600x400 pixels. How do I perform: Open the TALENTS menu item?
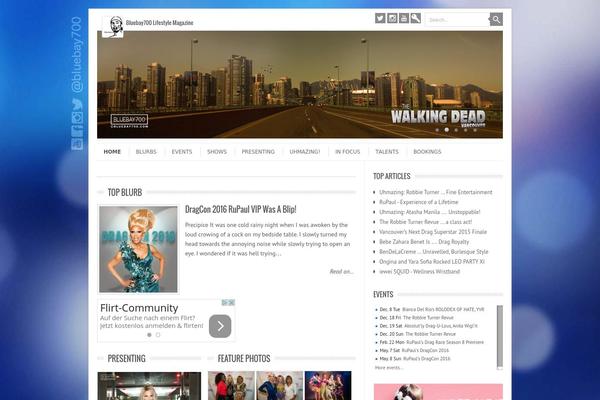(387, 152)
